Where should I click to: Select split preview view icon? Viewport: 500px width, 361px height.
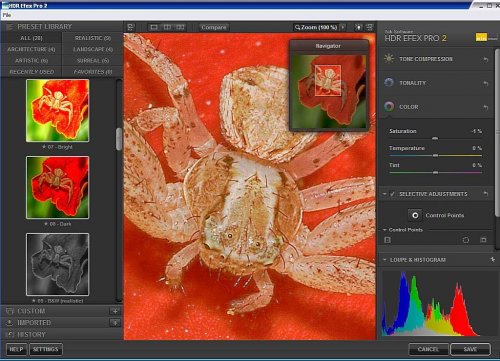[x=167, y=27]
